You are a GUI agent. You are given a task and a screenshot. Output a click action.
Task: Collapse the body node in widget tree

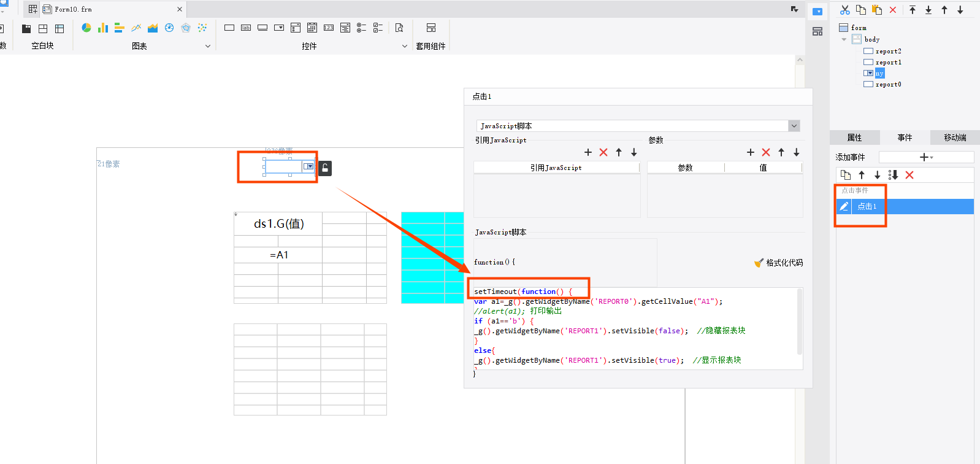click(844, 39)
